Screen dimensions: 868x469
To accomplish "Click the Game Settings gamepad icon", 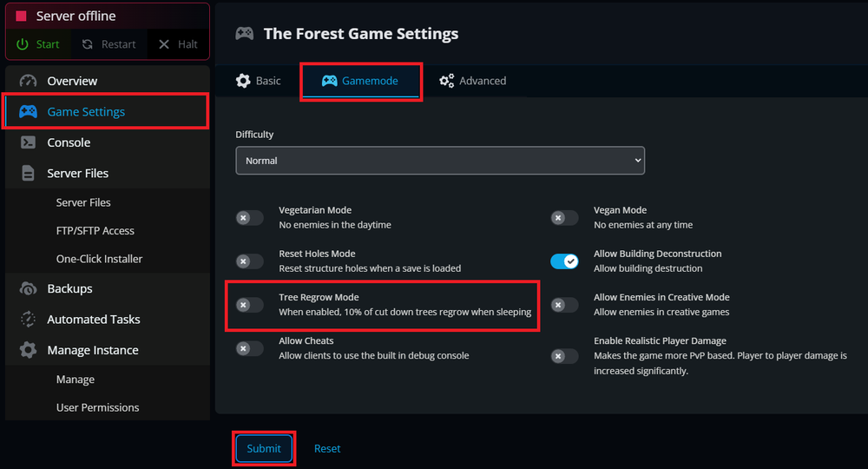I will [x=28, y=112].
